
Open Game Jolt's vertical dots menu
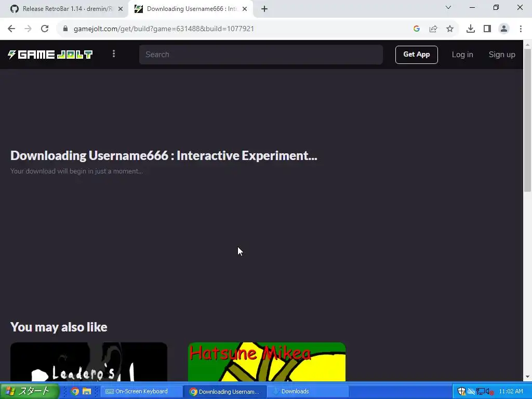click(x=114, y=54)
